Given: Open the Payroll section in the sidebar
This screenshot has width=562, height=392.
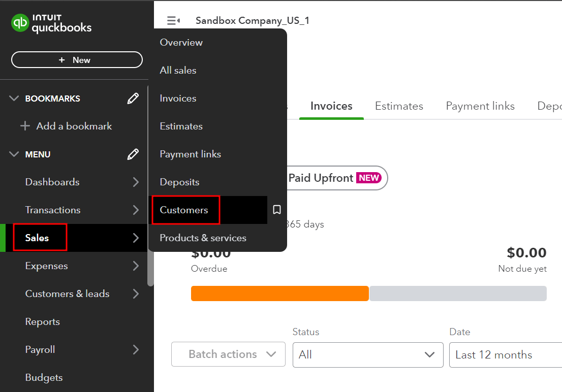Looking at the screenshot, I should [x=40, y=349].
